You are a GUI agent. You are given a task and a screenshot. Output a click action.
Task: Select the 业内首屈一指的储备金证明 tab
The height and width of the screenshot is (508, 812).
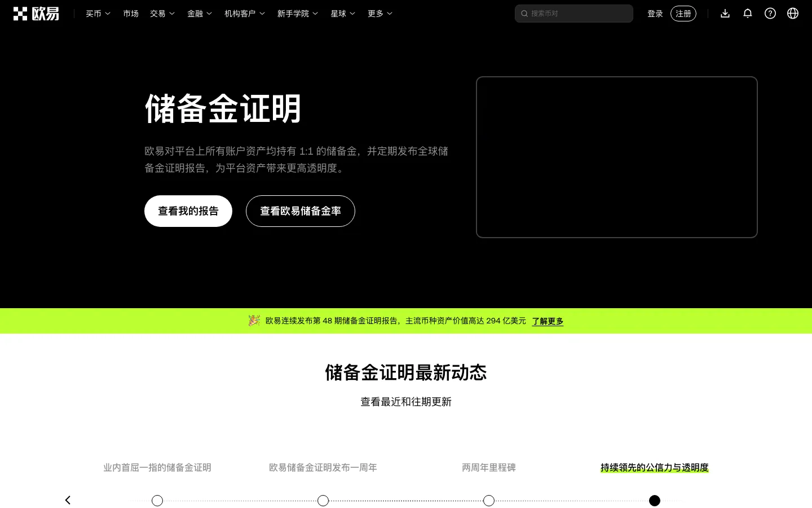pos(157,467)
